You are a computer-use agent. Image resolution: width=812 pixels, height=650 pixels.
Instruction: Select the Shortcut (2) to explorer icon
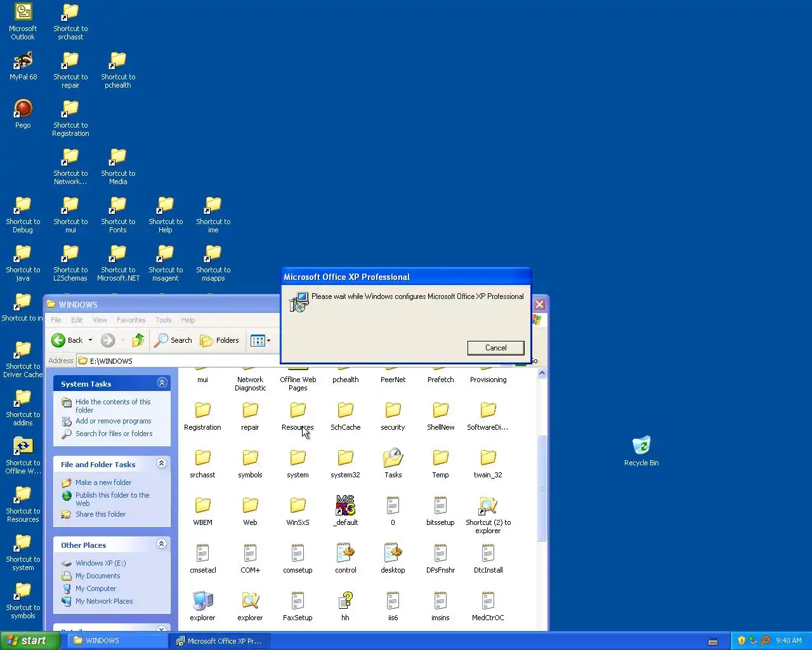tap(488, 514)
